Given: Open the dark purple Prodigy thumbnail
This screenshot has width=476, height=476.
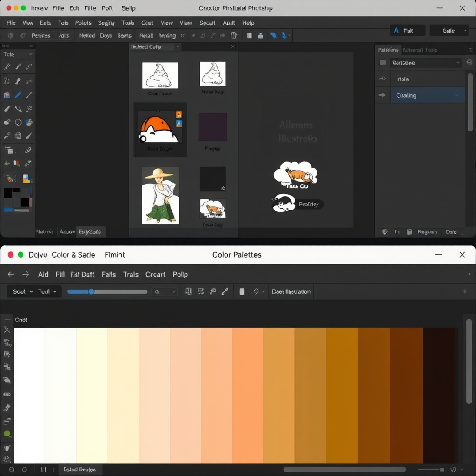Looking at the screenshot, I should (x=212, y=127).
